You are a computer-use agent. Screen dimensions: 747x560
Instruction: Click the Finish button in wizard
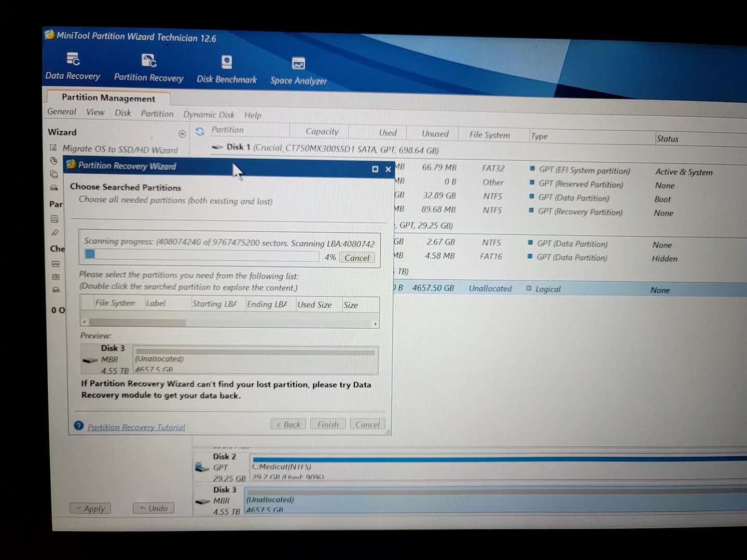tap(328, 424)
